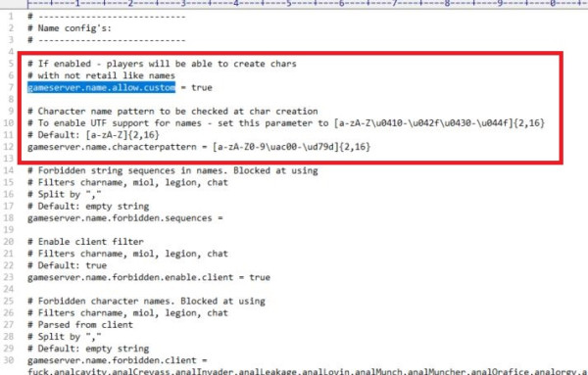Click line number 12 in the gutter
This screenshot has height=375, width=588.
pyautogui.click(x=9, y=147)
